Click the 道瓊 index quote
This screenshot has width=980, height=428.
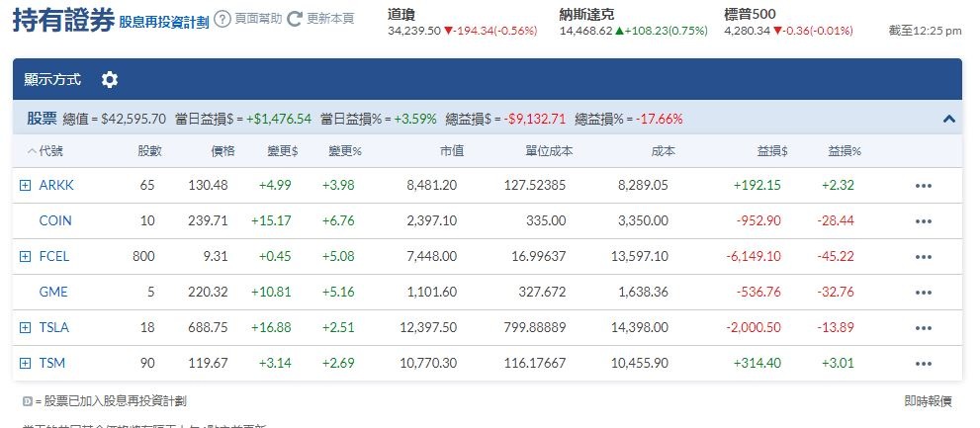tap(462, 23)
